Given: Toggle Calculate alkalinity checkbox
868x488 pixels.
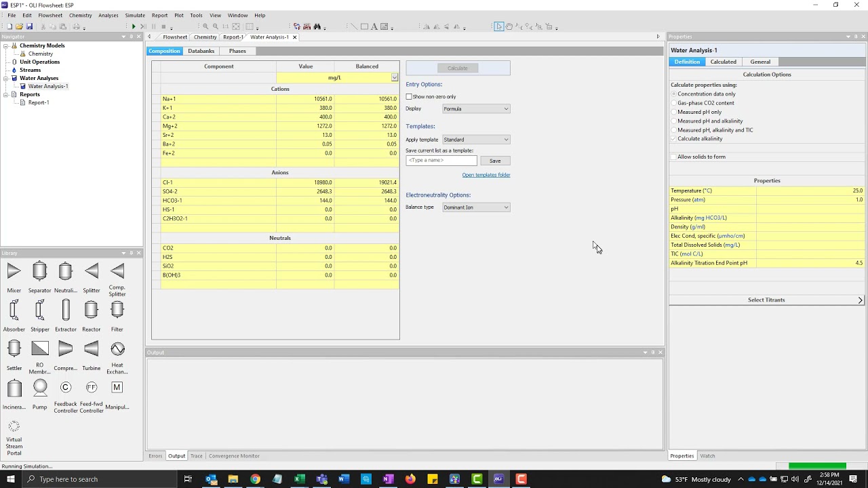Looking at the screenshot, I should pos(673,139).
